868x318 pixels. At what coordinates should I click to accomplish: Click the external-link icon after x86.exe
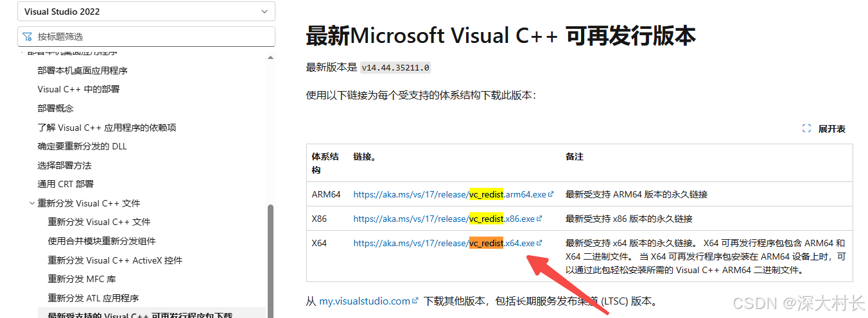click(x=539, y=218)
